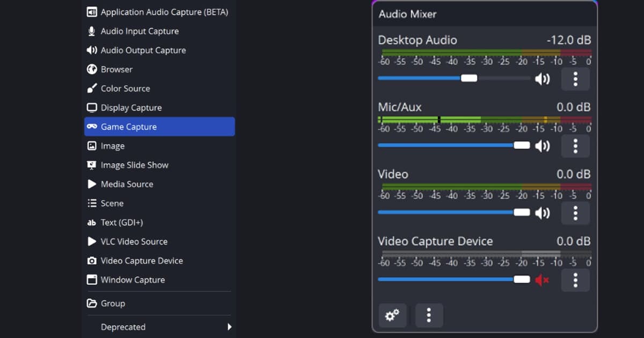Click the Text (GDI+) ab icon

point(92,223)
